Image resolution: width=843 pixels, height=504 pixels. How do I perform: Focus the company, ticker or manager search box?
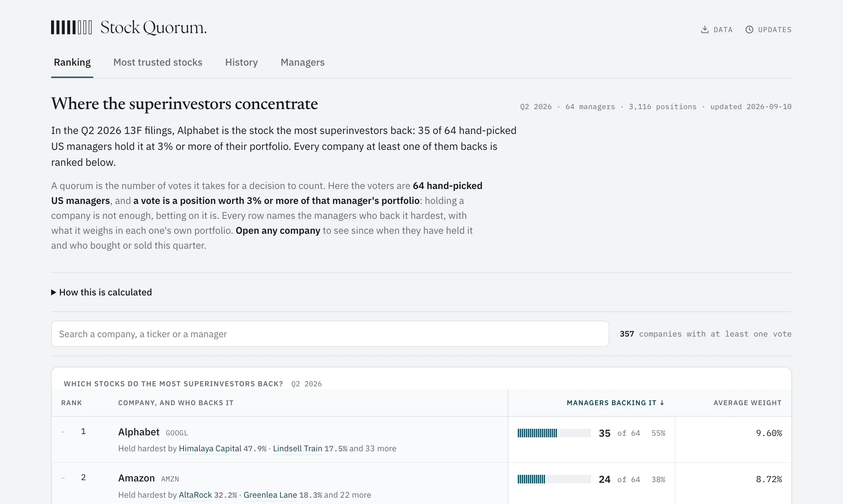coord(330,334)
